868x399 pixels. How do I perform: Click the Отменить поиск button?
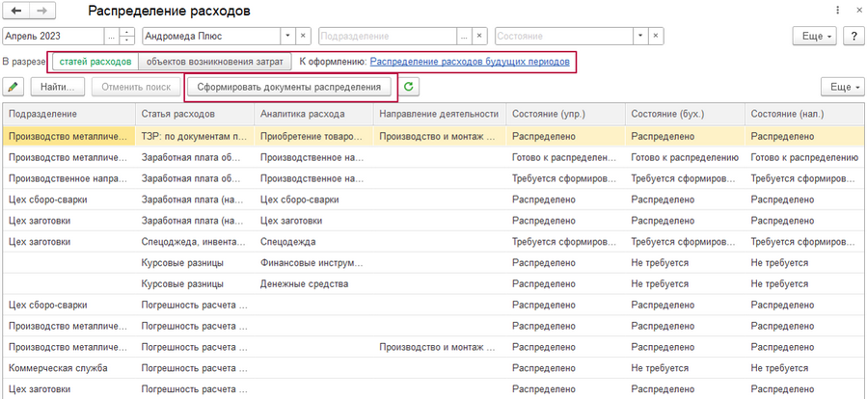(x=136, y=87)
